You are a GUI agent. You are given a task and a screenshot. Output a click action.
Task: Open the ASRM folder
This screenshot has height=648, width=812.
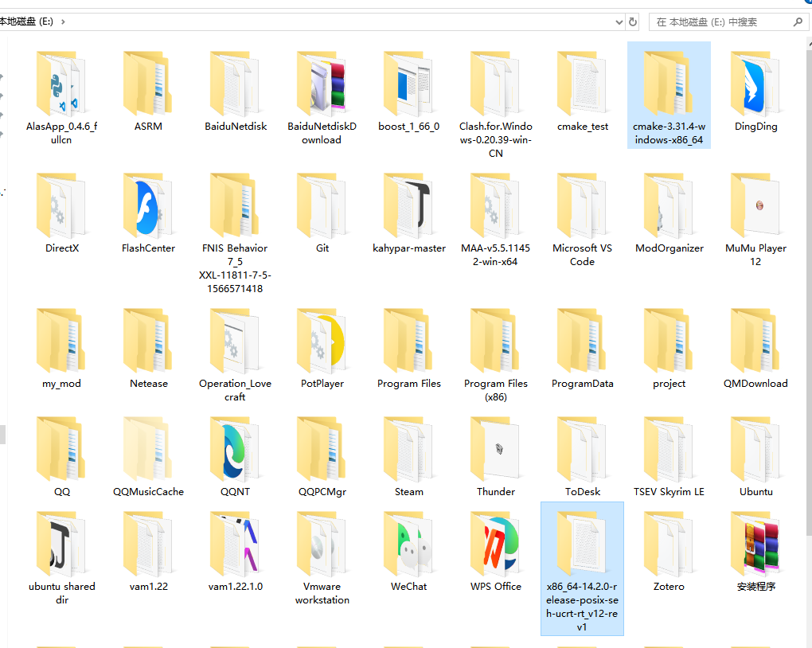(148, 84)
